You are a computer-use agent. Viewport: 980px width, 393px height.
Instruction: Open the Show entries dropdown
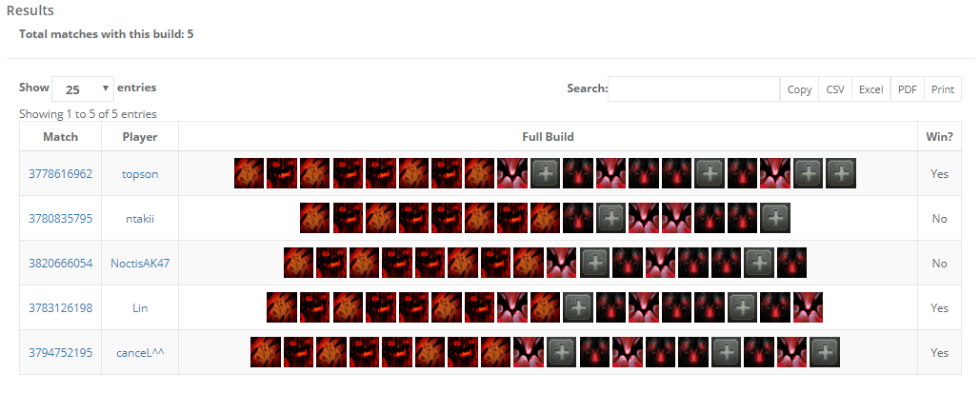click(x=83, y=88)
